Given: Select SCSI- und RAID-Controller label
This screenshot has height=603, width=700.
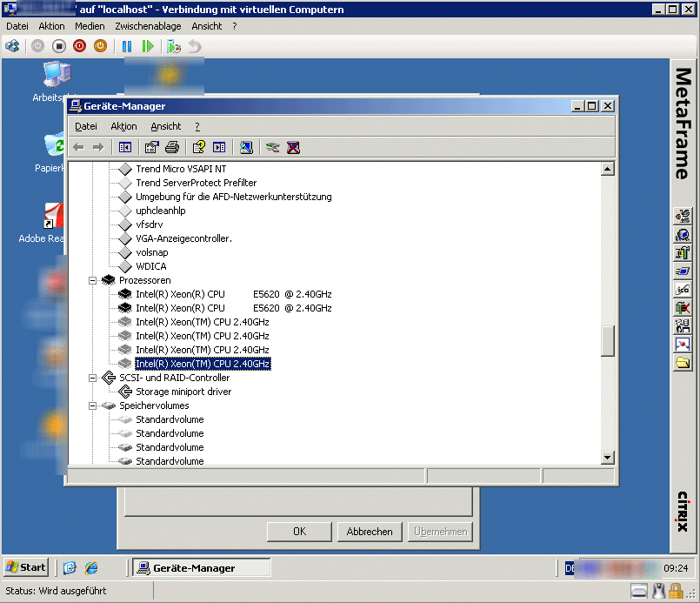Looking at the screenshot, I should [174, 378].
